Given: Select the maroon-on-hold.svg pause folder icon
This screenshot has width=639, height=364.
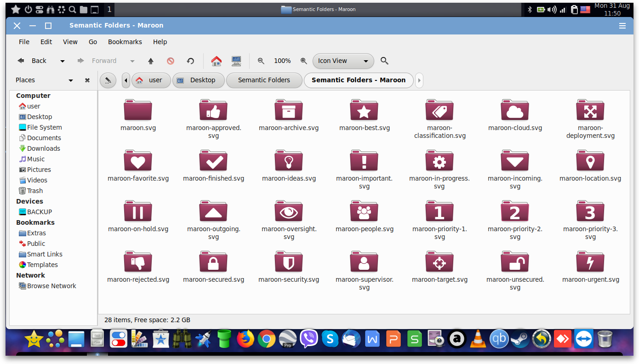Looking at the screenshot, I should (x=138, y=211).
